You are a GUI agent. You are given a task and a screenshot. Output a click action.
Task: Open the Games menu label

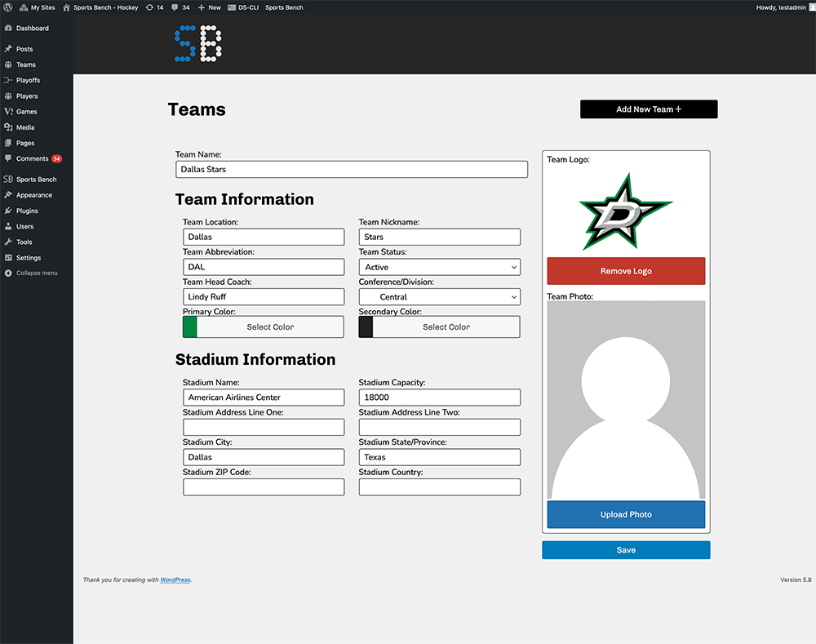[x=27, y=111]
